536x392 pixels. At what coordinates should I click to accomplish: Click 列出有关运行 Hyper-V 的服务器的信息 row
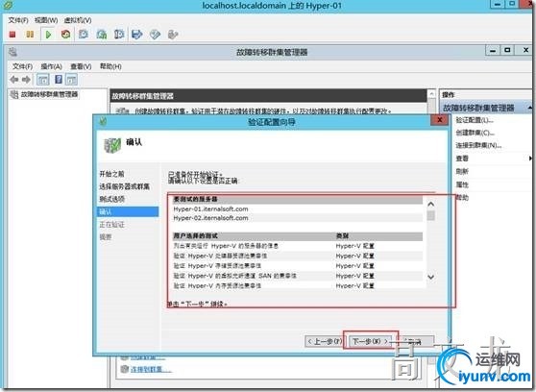(298, 246)
